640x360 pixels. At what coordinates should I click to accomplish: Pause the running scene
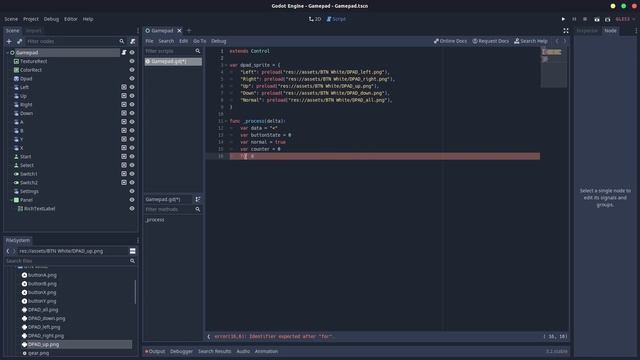tap(574, 19)
